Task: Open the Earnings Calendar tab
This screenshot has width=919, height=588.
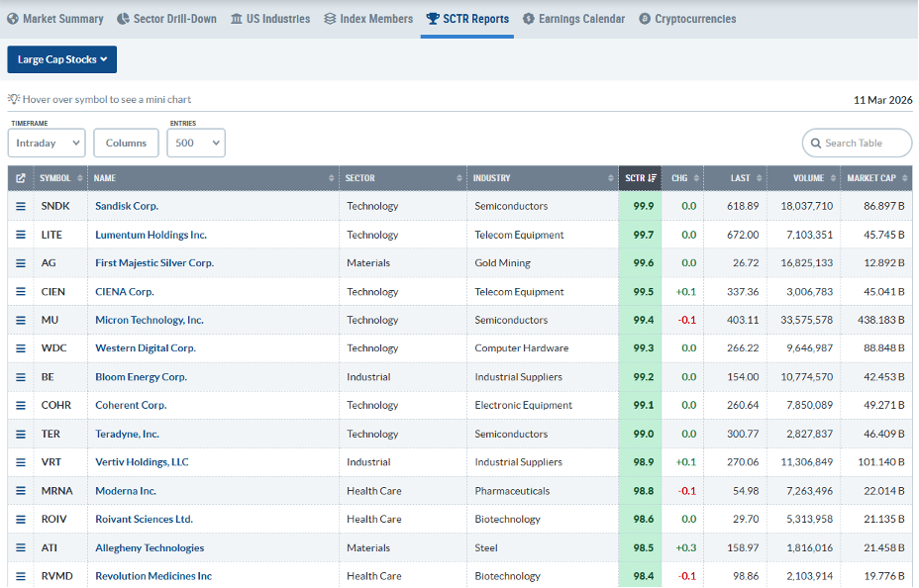Action: click(574, 18)
